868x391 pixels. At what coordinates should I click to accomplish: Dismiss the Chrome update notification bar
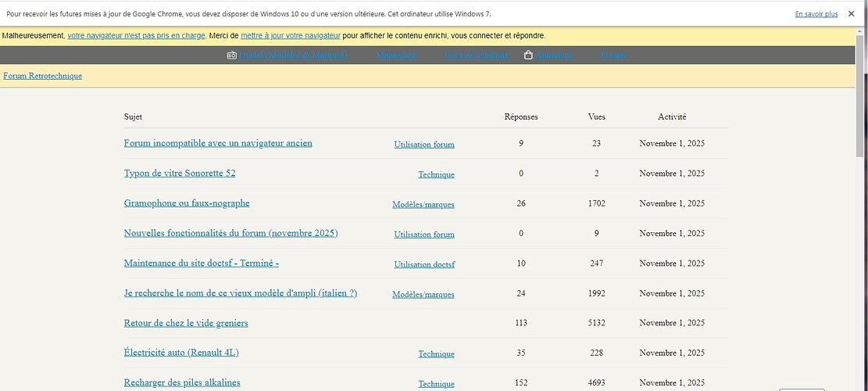point(851,13)
